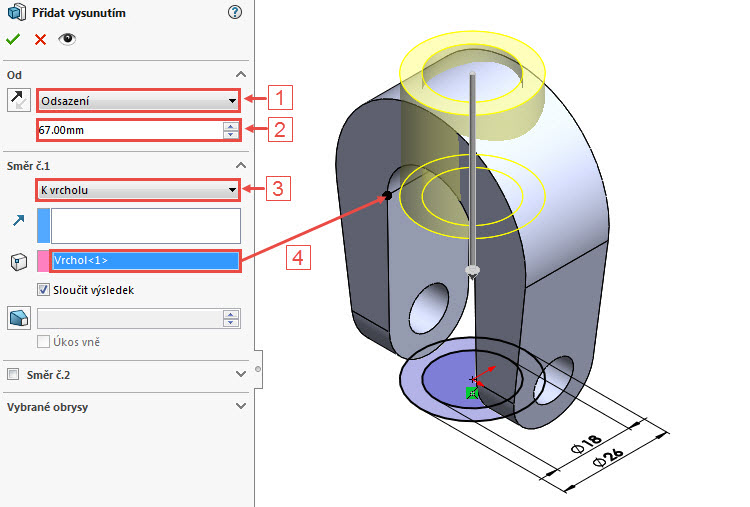Viewport: 750px width, 507px height.
Task: Click the Ø18 dimension label
Action: [x=586, y=444]
